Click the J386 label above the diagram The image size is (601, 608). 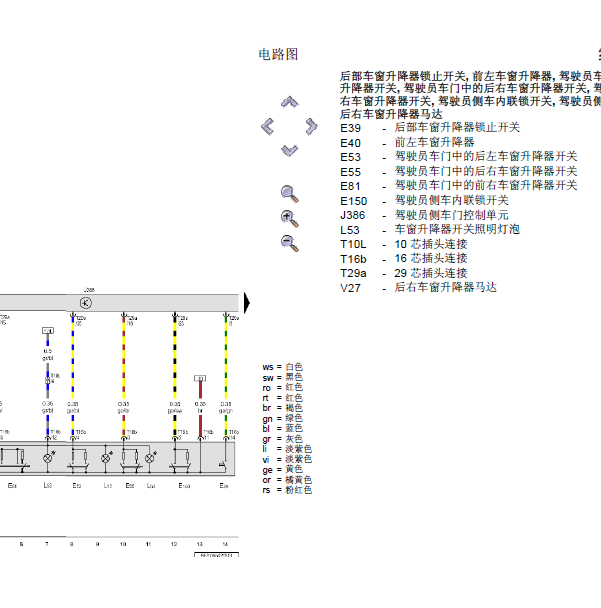[x=89, y=290]
